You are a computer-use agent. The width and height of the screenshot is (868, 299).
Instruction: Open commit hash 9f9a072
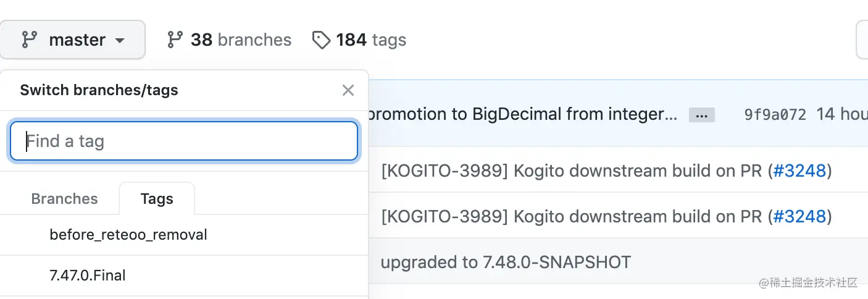pos(775,115)
